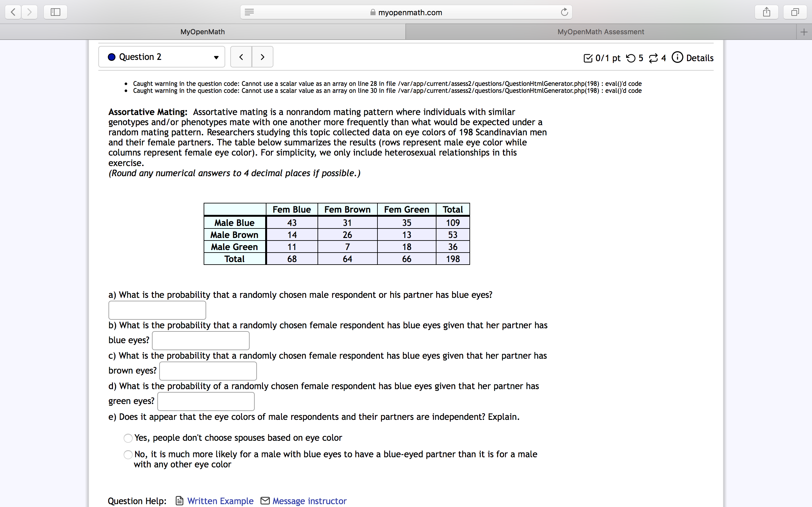Open the Share icon in toolbar

766,12
